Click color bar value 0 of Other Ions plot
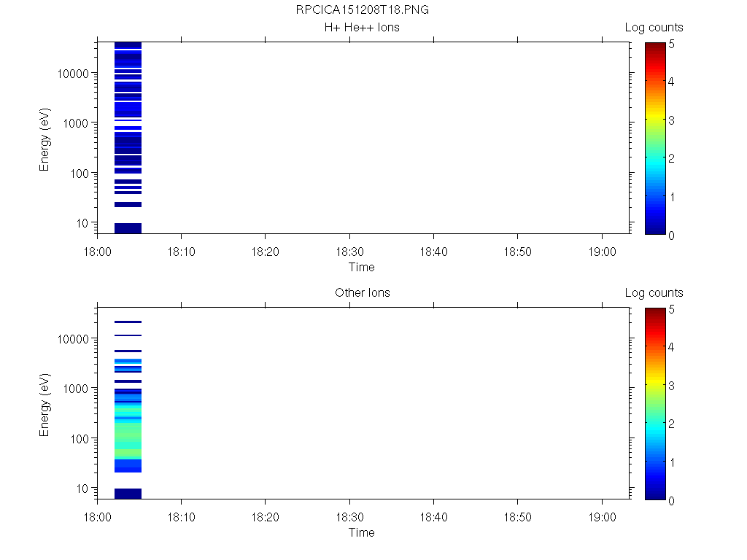This screenshot has width=747, height=560. click(x=671, y=501)
